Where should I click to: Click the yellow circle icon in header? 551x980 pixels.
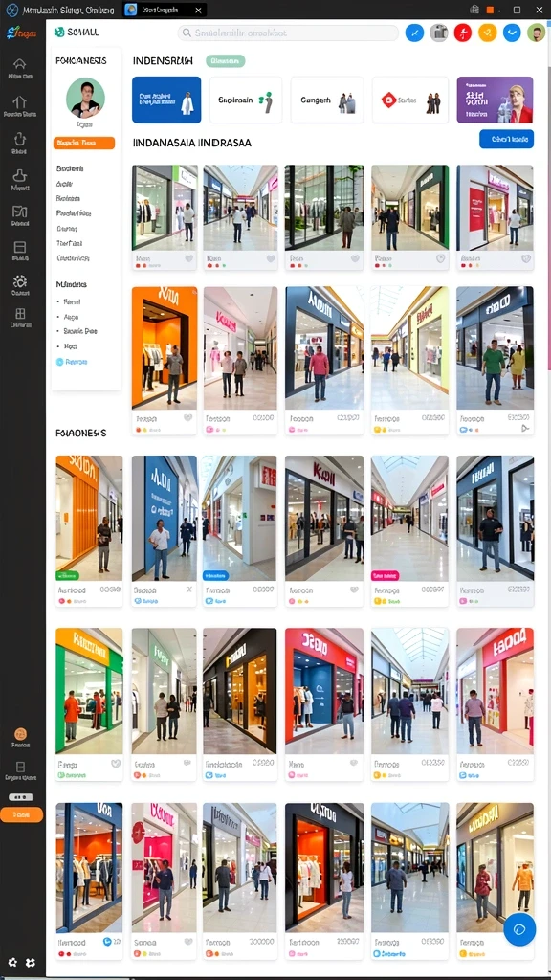coord(487,33)
